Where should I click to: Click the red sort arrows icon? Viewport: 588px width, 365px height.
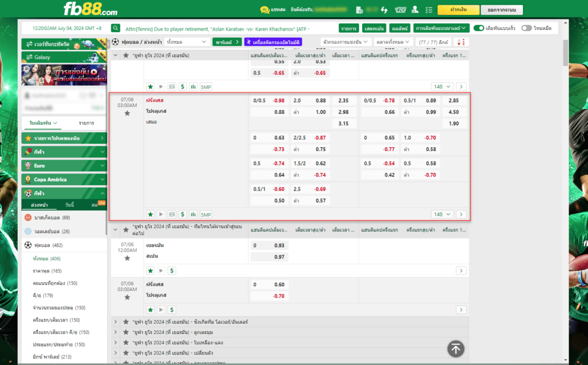[x=461, y=42]
